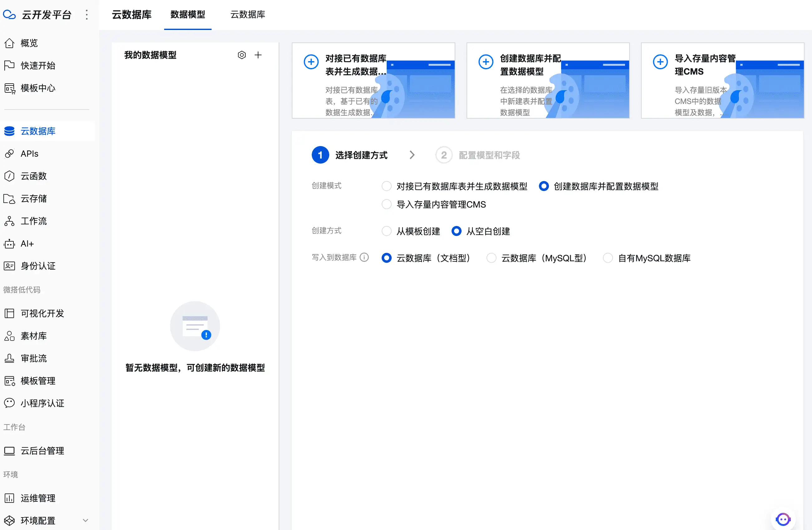Switch to the 云数据库 top tab
Viewport: 812px width, 530px height.
click(248, 15)
